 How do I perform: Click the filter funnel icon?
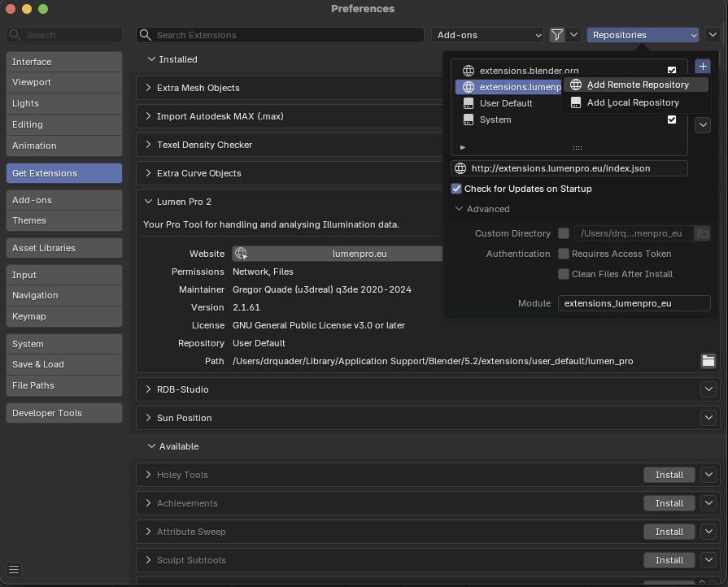[556, 35]
